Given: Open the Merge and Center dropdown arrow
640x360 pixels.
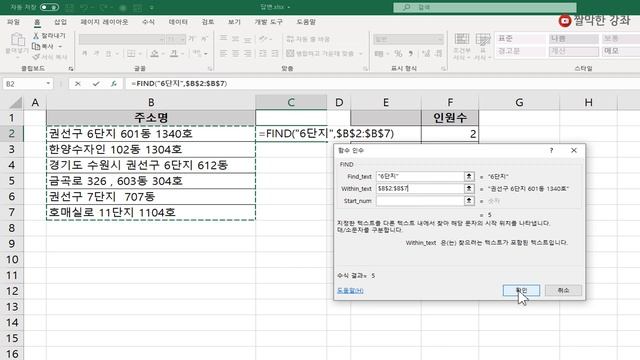Looking at the screenshot, I should click(360, 53).
